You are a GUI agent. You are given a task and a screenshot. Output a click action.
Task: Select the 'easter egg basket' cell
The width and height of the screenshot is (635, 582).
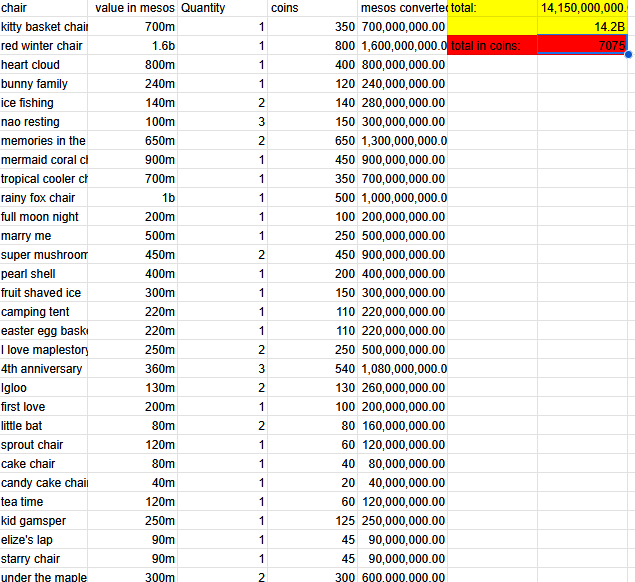tap(44, 331)
